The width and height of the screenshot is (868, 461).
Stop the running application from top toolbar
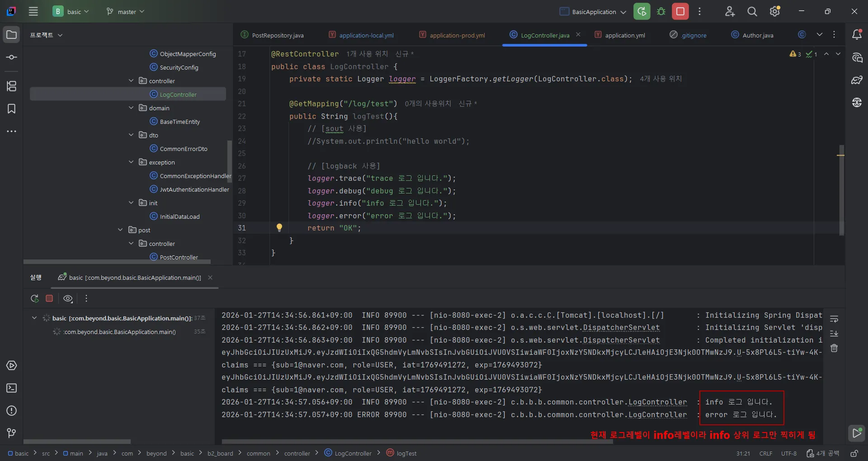click(x=680, y=11)
